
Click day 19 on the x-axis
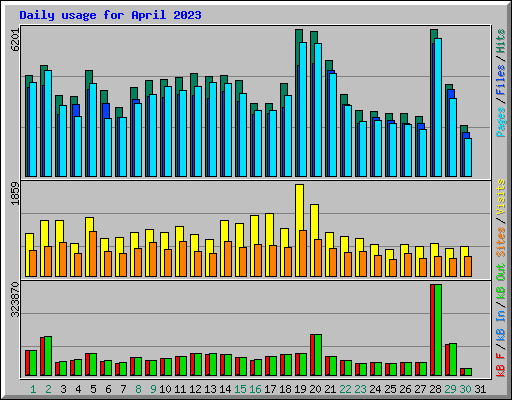coord(300,389)
